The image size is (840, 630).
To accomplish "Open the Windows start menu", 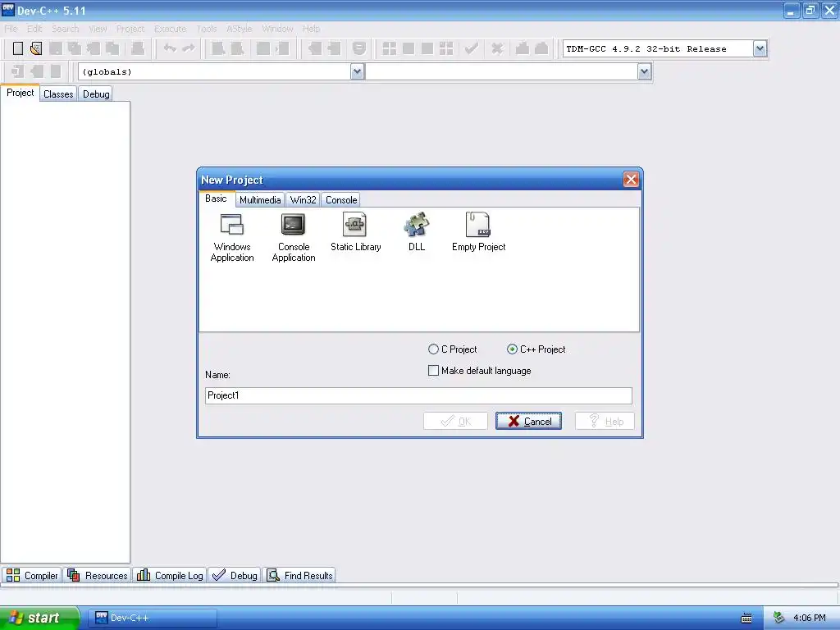I will pyautogui.click(x=39, y=619).
